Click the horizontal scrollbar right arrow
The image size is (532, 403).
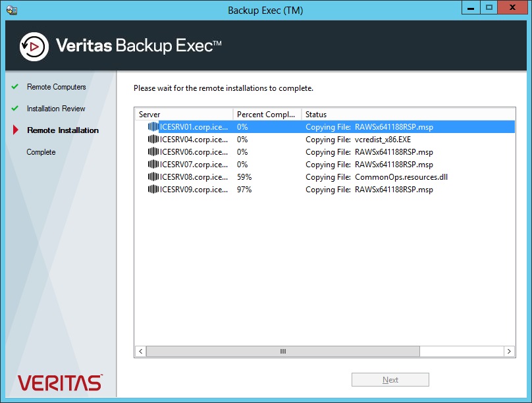pos(509,351)
